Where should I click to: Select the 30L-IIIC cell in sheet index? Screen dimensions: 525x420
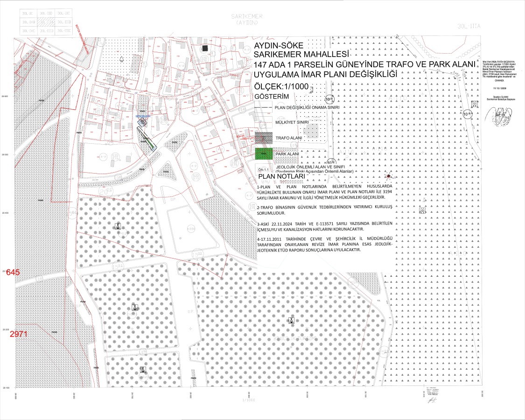point(63,30)
